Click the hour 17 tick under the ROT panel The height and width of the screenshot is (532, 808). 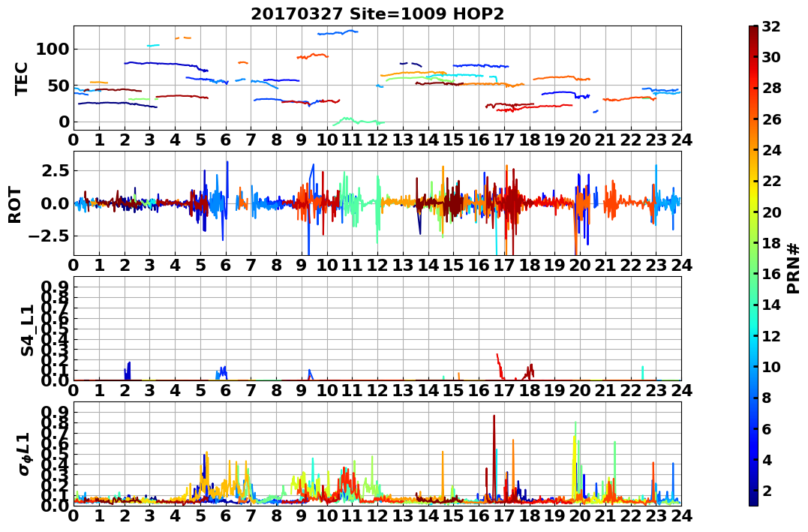tap(504, 265)
